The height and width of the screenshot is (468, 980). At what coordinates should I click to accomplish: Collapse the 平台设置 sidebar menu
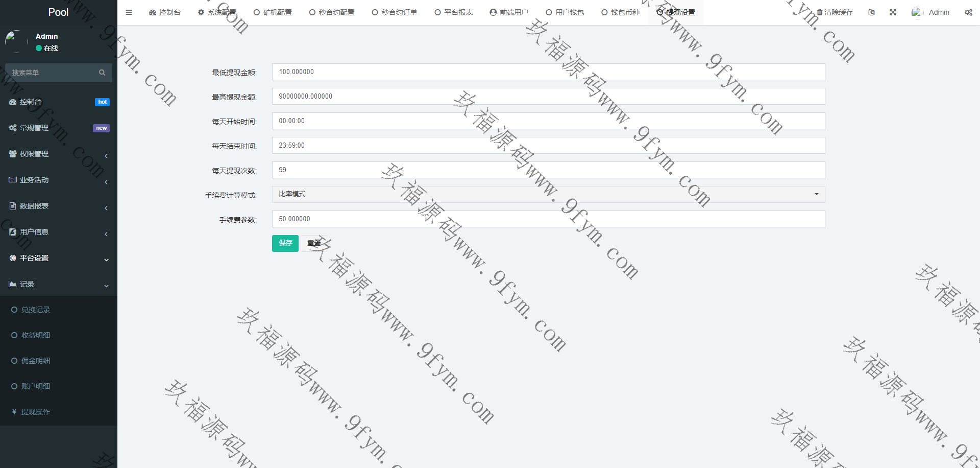click(x=58, y=258)
